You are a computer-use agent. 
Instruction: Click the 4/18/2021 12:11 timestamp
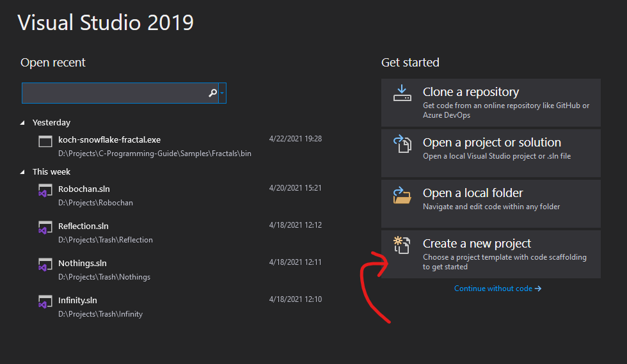click(296, 262)
